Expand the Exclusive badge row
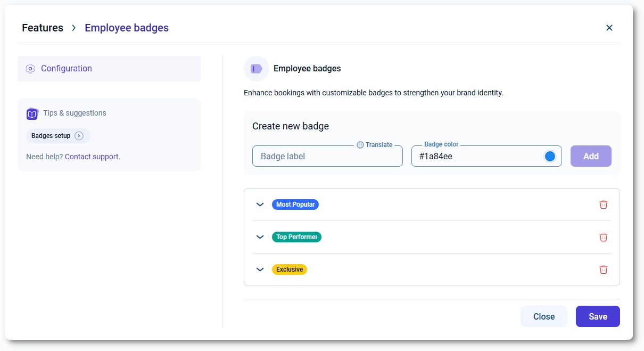Image resolution: width=644 pixels, height=351 pixels. coord(260,270)
